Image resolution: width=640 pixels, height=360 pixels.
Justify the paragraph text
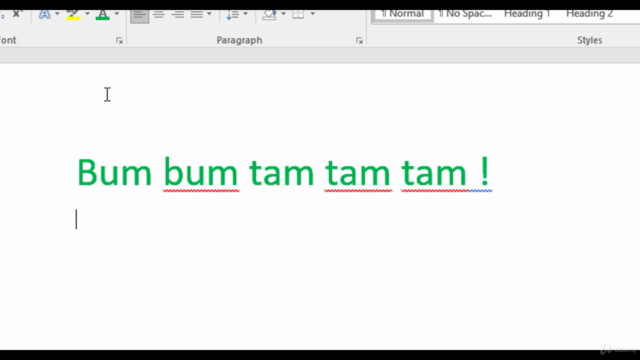point(197,15)
